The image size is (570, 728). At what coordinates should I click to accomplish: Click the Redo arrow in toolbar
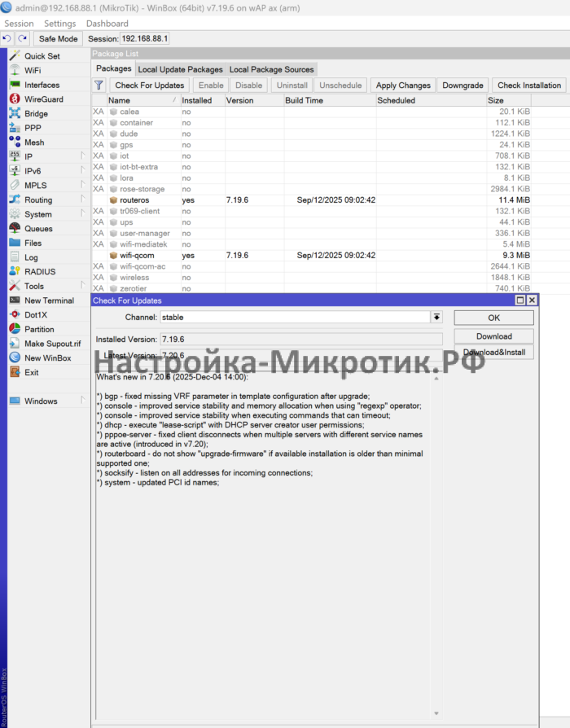(22, 38)
